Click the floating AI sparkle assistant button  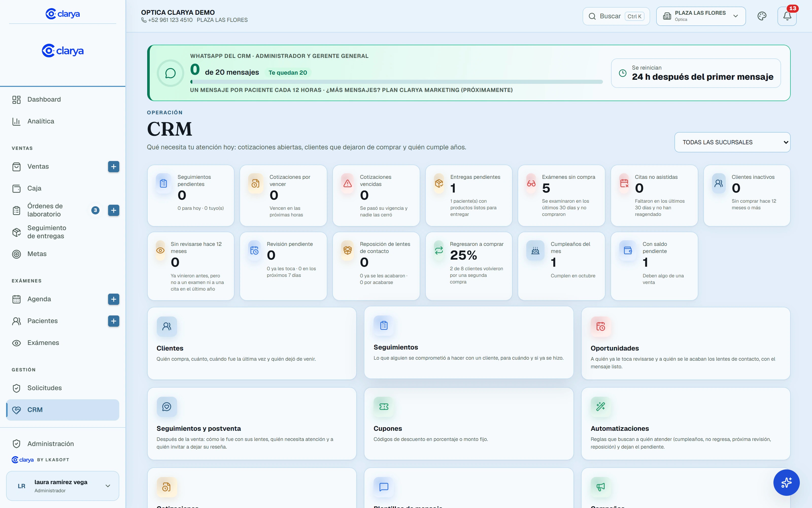point(786,482)
